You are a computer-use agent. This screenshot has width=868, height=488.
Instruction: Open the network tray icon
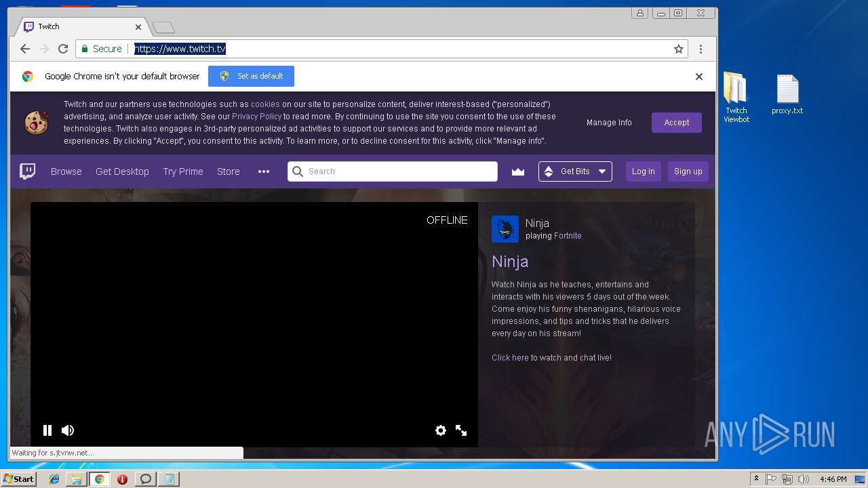(x=787, y=479)
